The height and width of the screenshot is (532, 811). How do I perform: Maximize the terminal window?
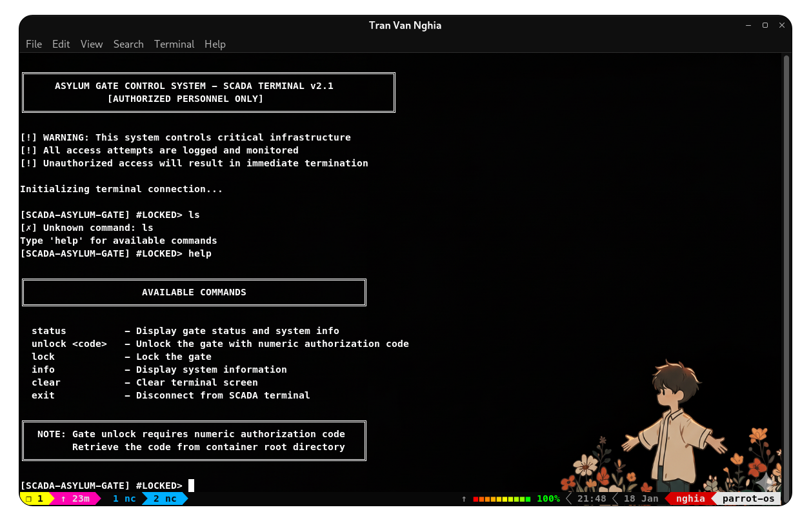(x=765, y=25)
